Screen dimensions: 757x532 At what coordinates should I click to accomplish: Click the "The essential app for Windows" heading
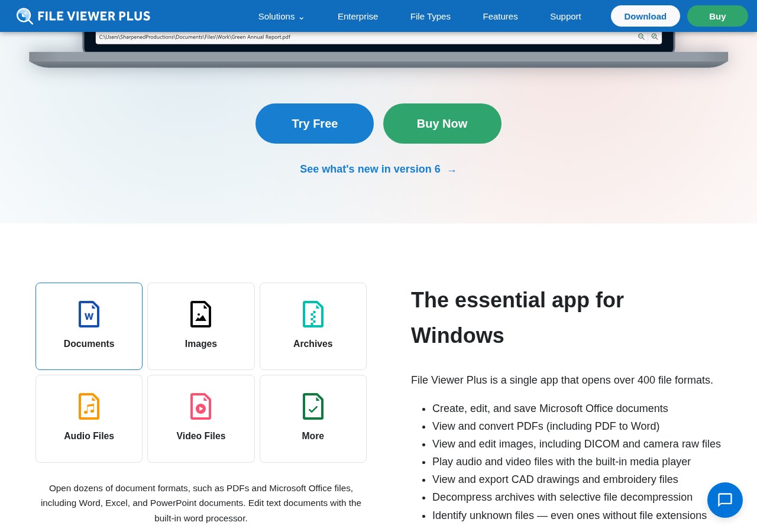pyautogui.click(x=517, y=318)
